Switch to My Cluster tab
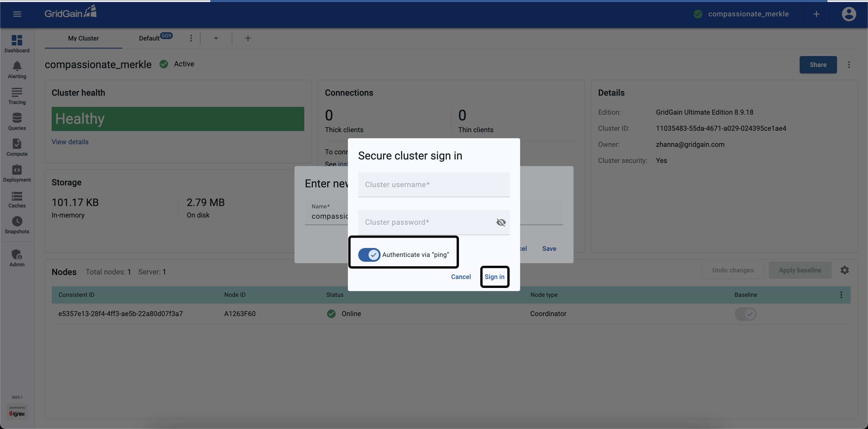The width and height of the screenshot is (868, 429). pos(83,38)
